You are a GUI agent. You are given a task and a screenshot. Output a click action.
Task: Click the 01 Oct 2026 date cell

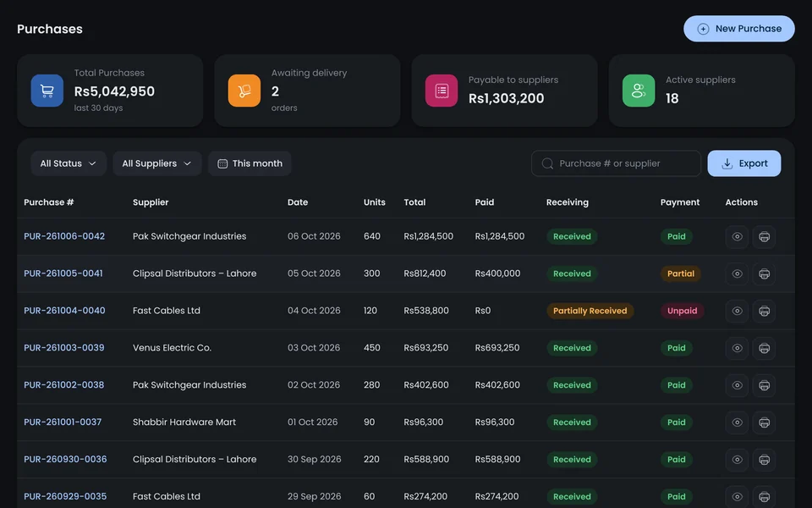pyautogui.click(x=313, y=422)
